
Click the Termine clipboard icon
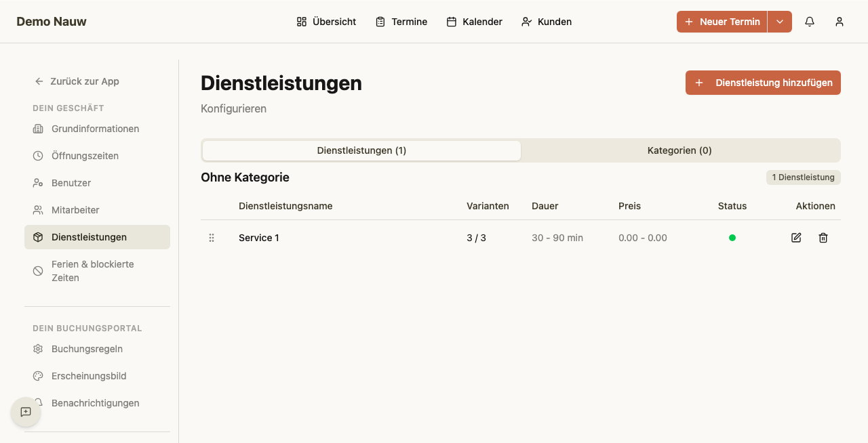coord(380,22)
